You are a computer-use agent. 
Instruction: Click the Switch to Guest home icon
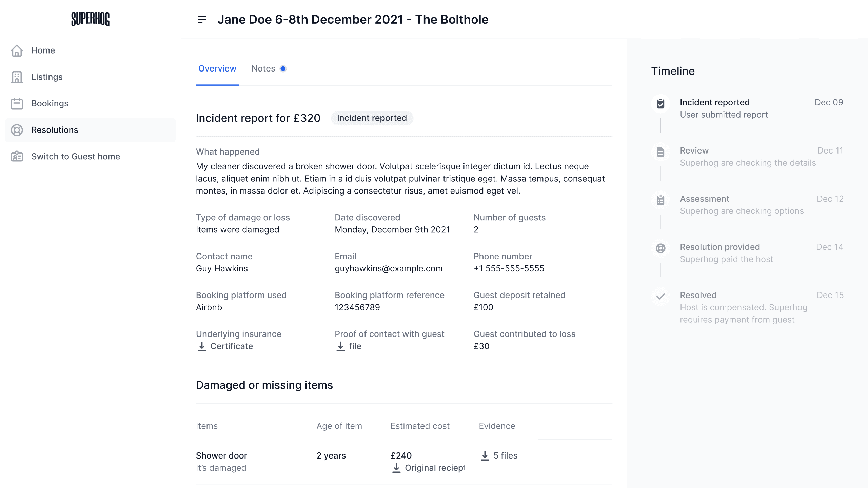point(17,156)
